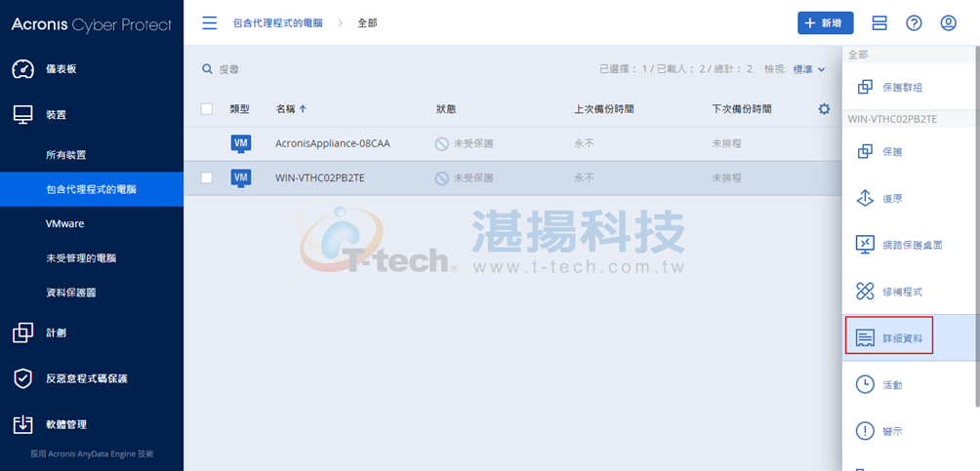Open VMware in the sidebar
This screenshot has height=471, width=980.
click(x=65, y=223)
